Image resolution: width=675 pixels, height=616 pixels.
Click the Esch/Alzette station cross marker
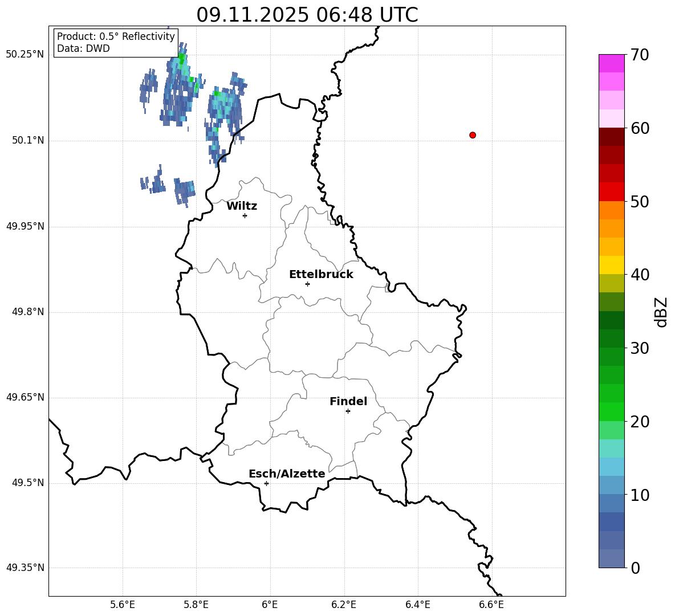tap(266, 483)
